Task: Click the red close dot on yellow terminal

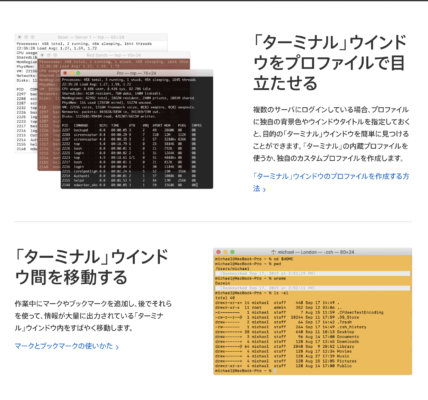Action: tap(219, 252)
